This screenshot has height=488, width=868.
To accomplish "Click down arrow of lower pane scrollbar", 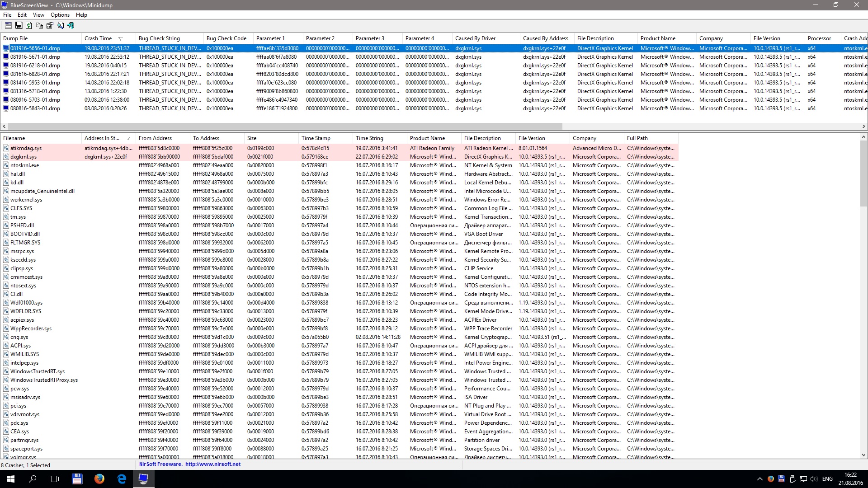I will click(x=863, y=455).
